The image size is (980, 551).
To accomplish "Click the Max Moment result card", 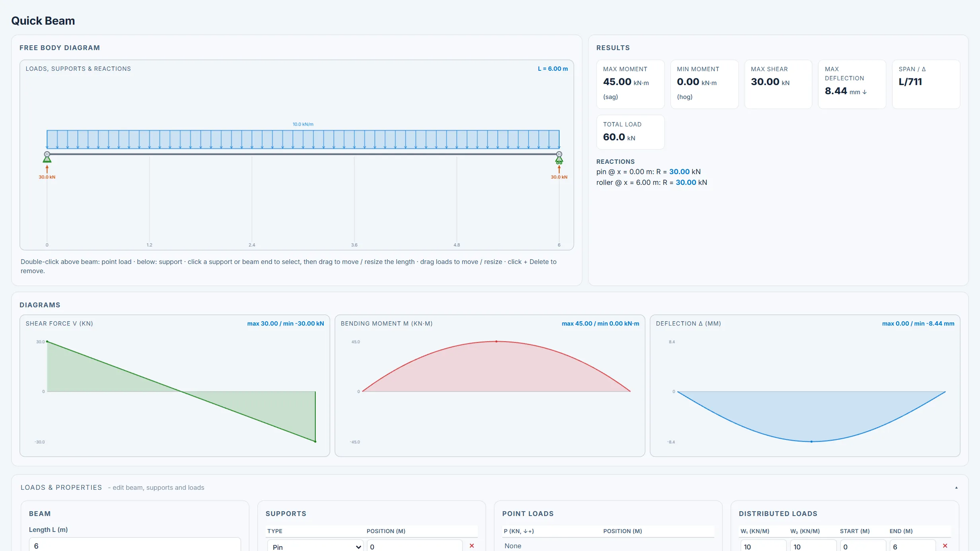I will pyautogui.click(x=630, y=84).
